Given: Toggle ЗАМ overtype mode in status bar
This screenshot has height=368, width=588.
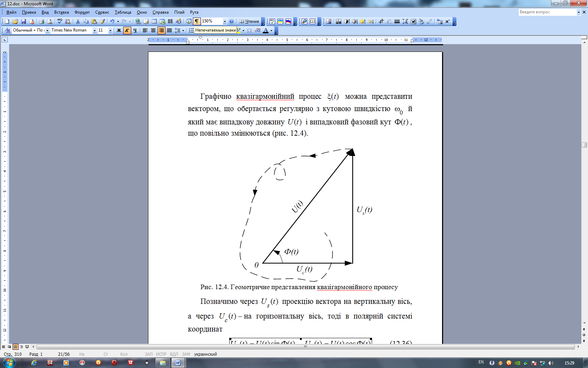Looking at the screenshot, I should coord(186,354).
